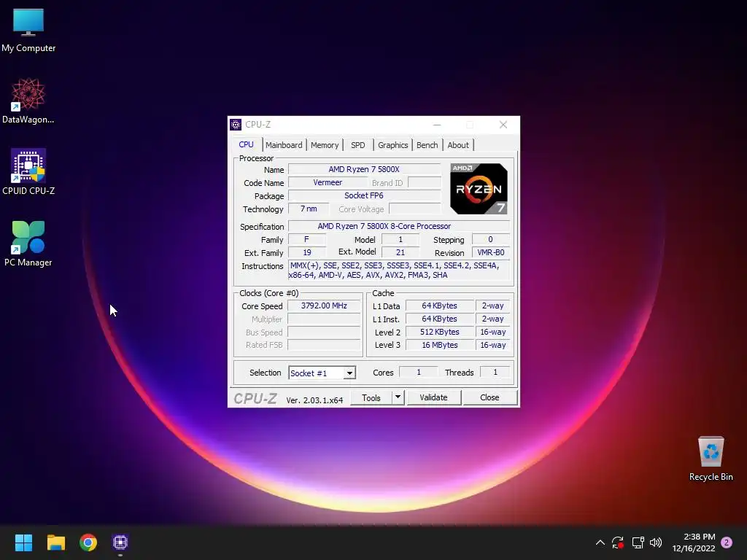Switch to the Bench tab
This screenshot has width=747, height=560.
(x=427, y=145)
